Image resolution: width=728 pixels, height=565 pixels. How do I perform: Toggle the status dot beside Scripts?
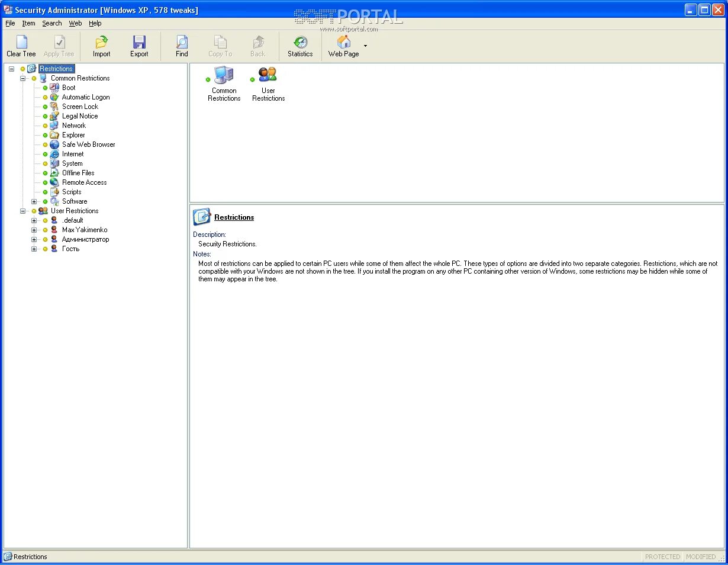pyautogui.click(x=45, y=192)
